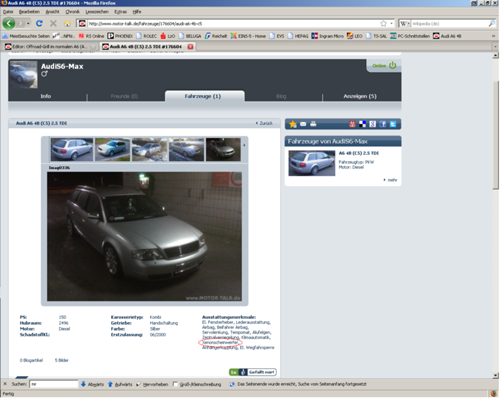Open Ansicht menu

(52, 12)
